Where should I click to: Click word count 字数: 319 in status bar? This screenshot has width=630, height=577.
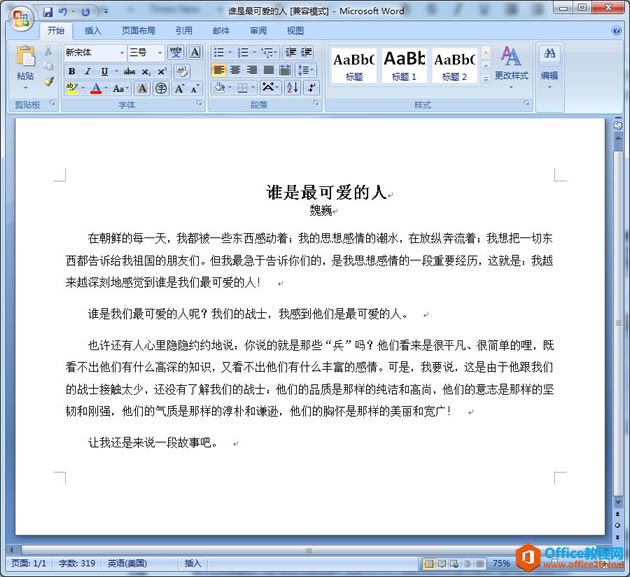point(77,563)
